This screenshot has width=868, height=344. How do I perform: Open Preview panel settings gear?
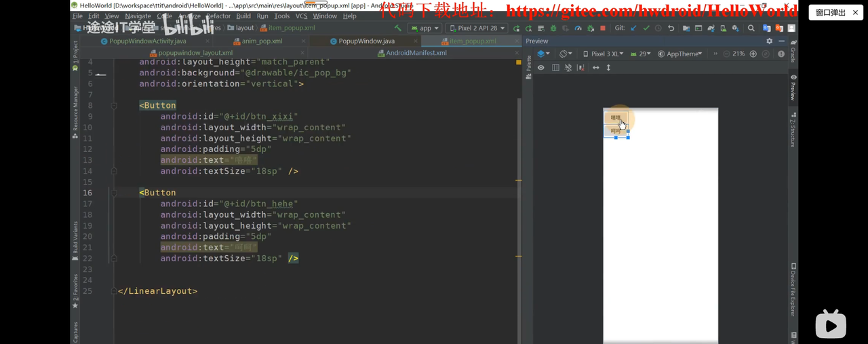769,41
